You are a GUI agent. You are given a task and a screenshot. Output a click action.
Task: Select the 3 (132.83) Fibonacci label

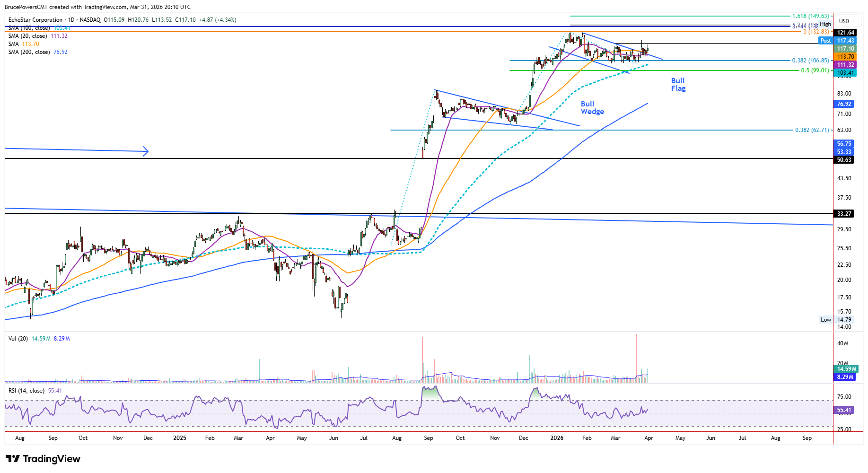point(816,32)
